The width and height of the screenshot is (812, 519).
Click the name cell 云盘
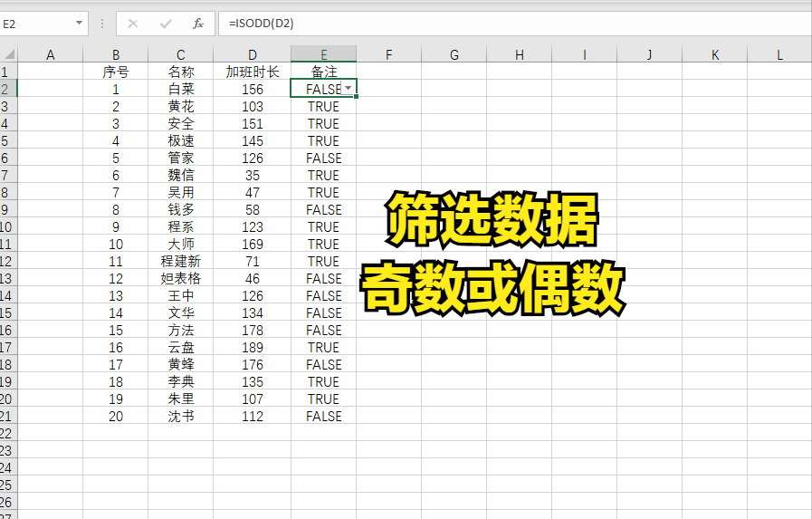(x=181, y=347)
